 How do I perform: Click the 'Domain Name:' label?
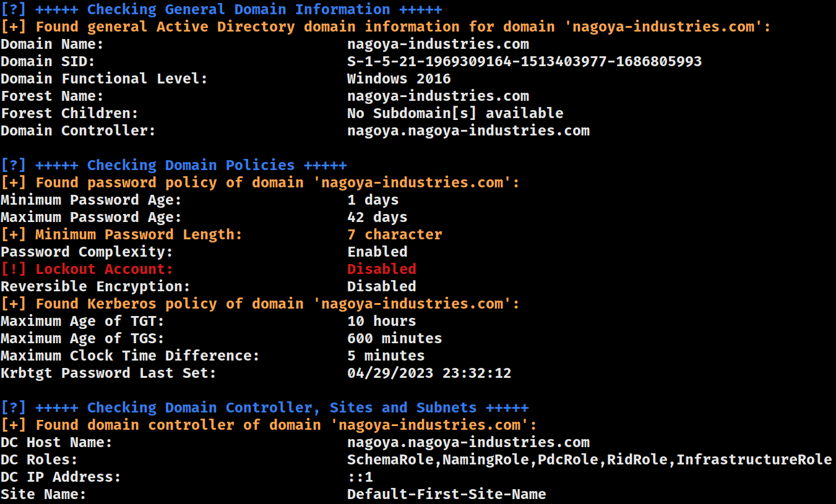point(52,45)
